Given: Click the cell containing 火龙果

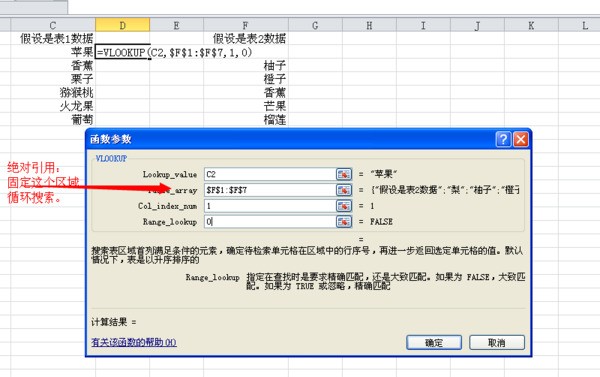Looking at the screenshot, I should (x=53, y=106).
